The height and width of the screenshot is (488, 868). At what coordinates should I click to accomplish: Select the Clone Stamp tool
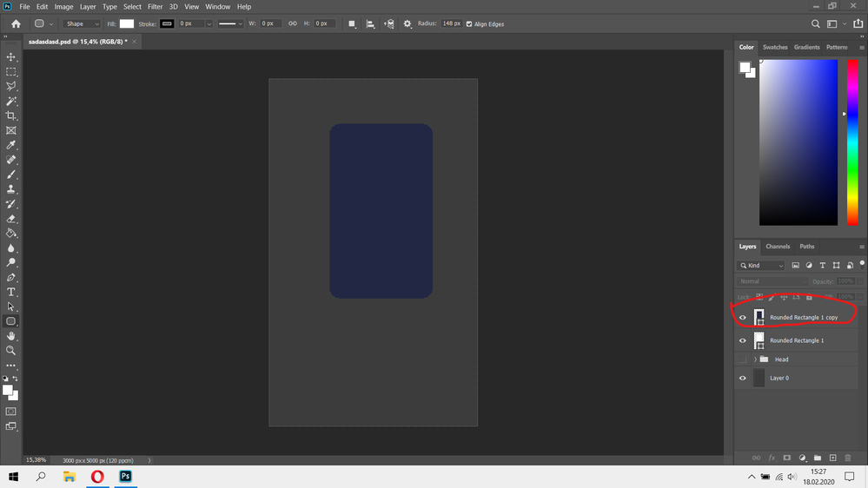11,189
